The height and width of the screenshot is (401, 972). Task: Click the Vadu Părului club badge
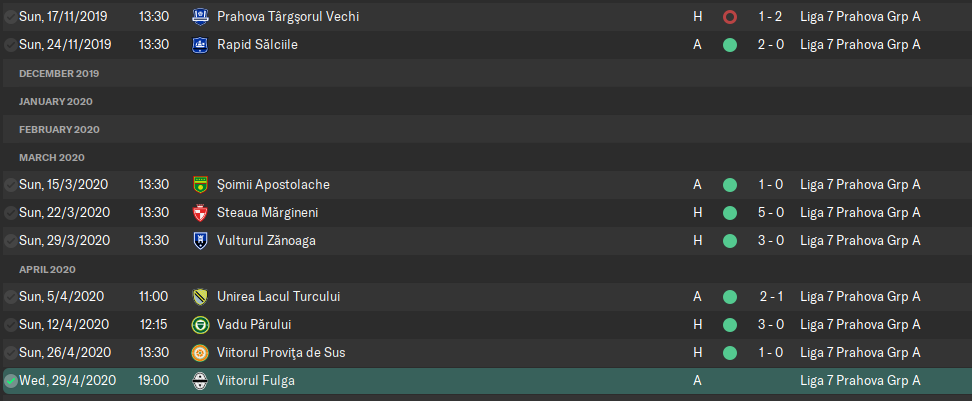point(200,325)
